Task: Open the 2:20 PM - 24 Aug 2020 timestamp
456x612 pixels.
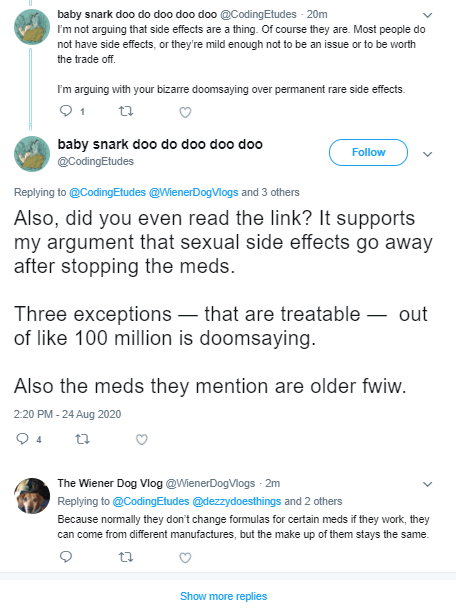Action: [x=67, y=414]
